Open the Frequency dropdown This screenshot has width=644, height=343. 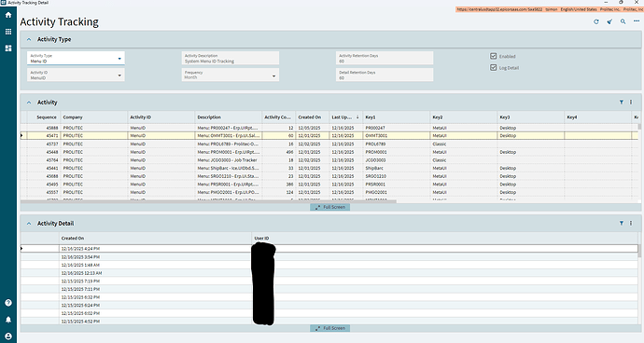click(x=274, y=75)
